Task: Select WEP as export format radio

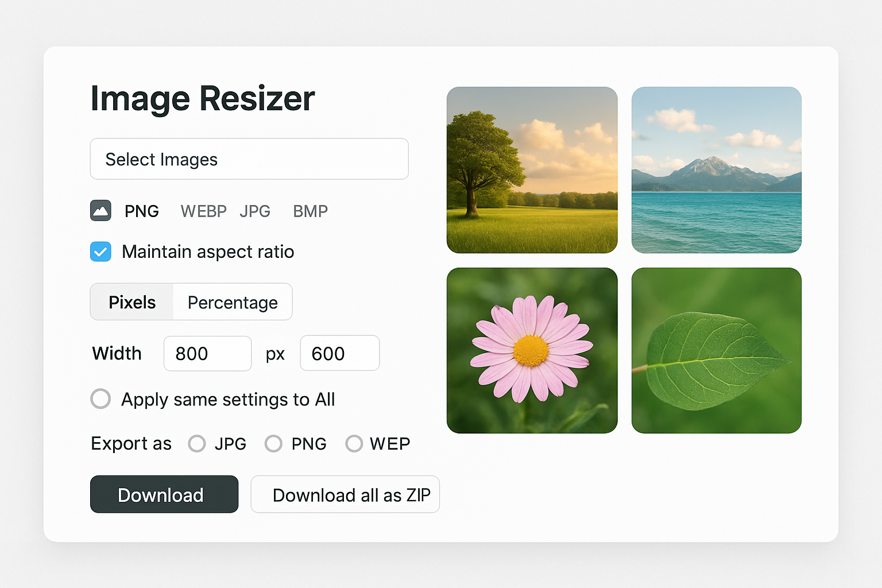Action: pos(354,443)
